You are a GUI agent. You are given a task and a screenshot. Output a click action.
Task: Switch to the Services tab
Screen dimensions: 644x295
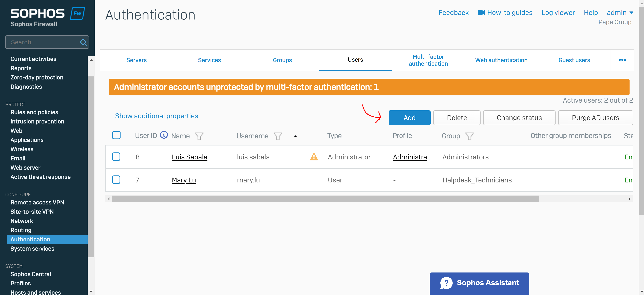[x=209, y=60]
